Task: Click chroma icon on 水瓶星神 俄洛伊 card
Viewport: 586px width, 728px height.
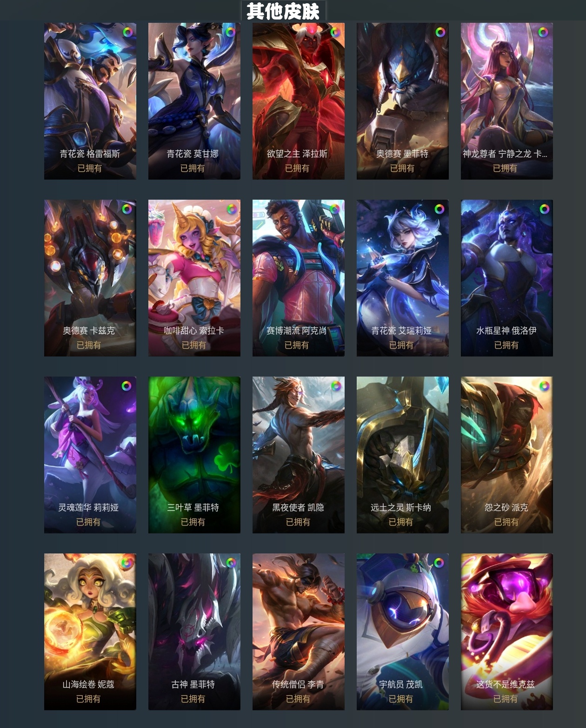Action: point(544,209)
